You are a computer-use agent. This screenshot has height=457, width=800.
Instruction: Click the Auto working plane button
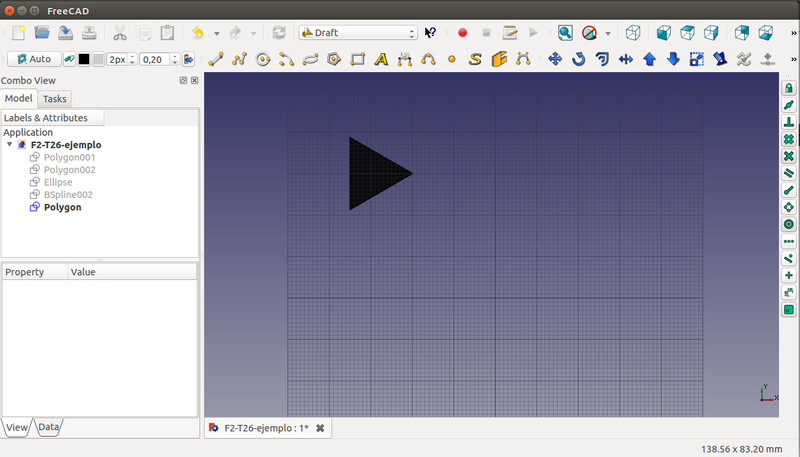point(33,59)
